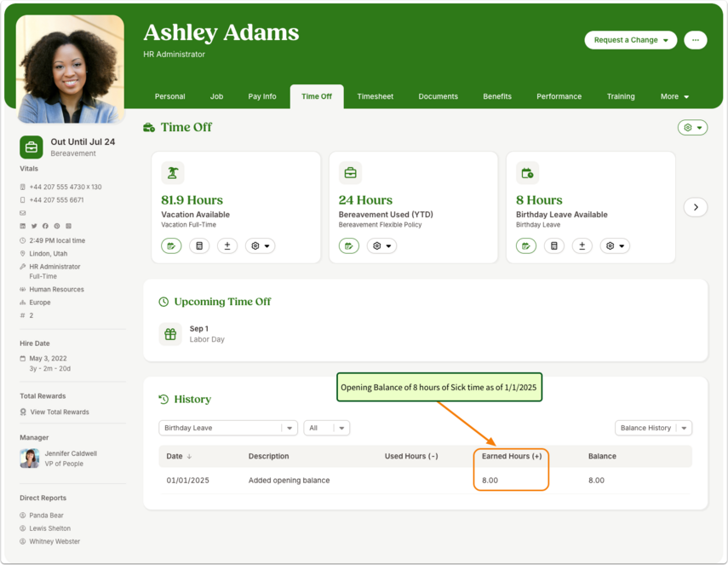Click the Bereavement briefcase card icon
The height and width of the screenshot is (565, 728).
[x=351, y=173]
